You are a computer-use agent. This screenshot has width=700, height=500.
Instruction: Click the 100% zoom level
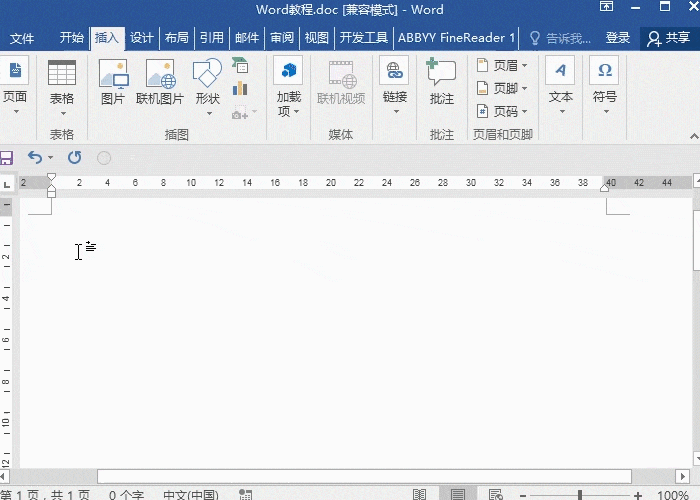pyautogui.click(x=673, y=495)
